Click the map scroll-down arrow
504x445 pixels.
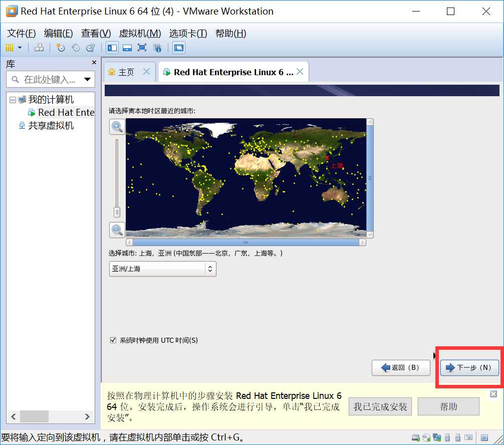coord(370,235)
